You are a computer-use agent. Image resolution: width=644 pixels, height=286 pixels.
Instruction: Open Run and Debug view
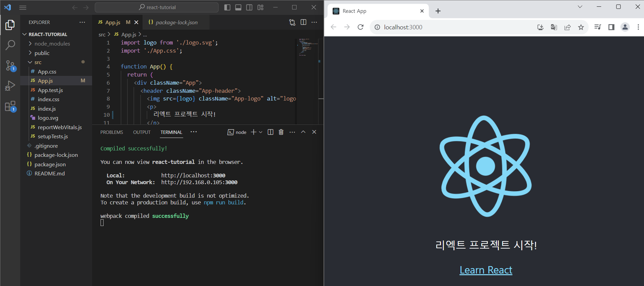pos(10,86)
